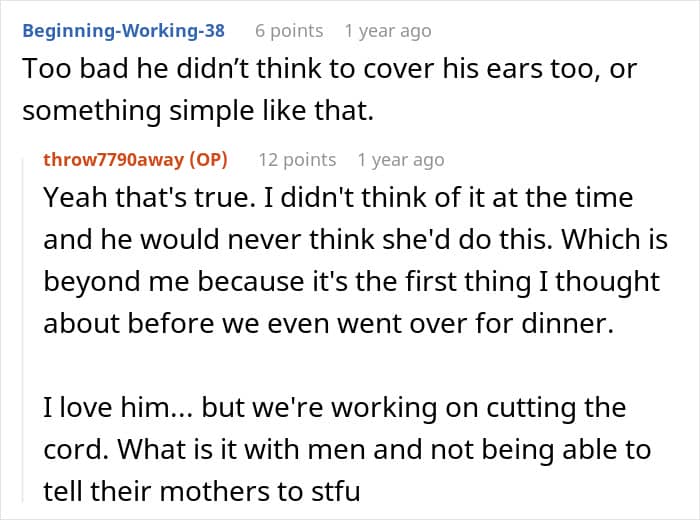The height and width of the screenshot is (520, 700).
Task: Click the word 'Which' in the reply
Action: (x=591, y=239)
